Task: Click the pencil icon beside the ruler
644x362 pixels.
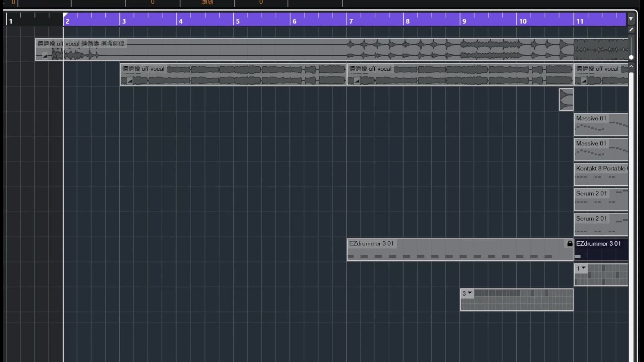Action: coord(631,29)
